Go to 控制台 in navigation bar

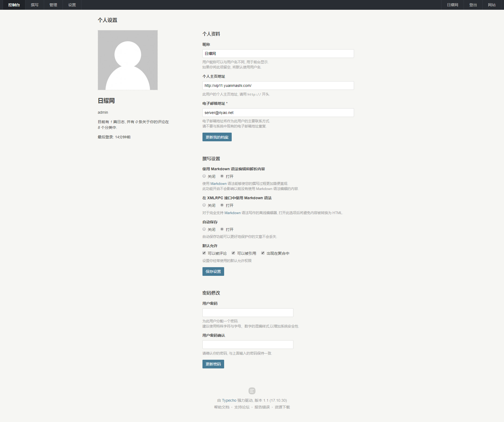14,5
